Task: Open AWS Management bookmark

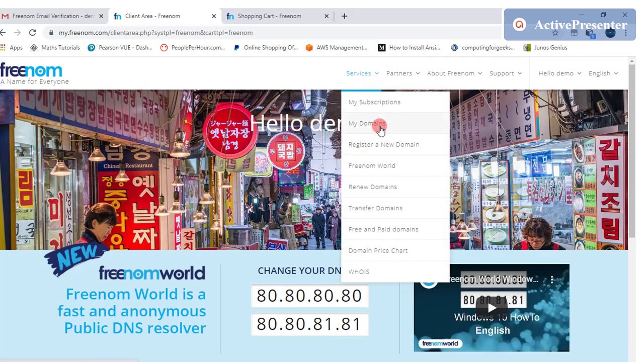Action: 336,48
